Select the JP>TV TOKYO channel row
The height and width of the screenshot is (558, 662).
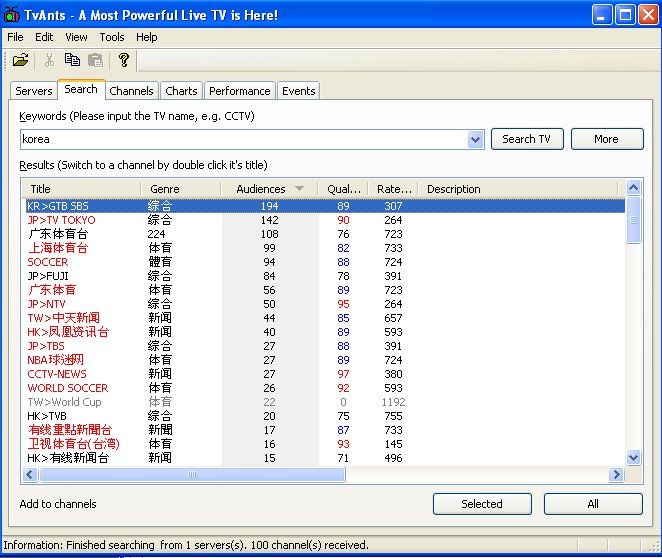(325, 220)
